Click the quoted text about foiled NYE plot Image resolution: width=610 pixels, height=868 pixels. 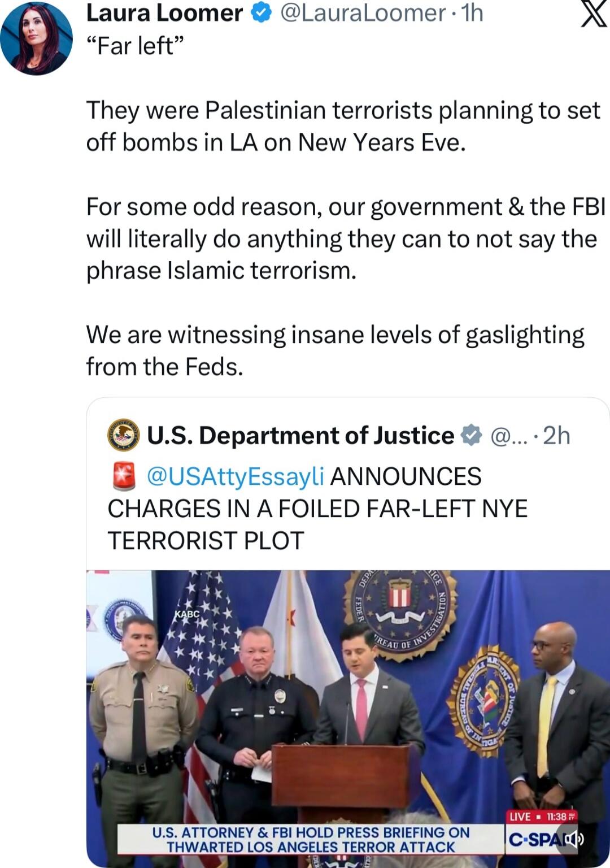[x=317, y=509]
